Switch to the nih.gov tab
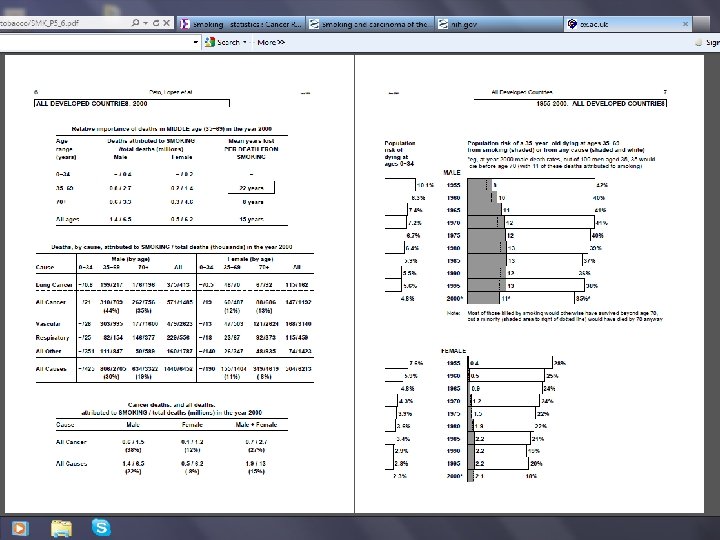This screenshot has width=720, height=540. point(499,24)
